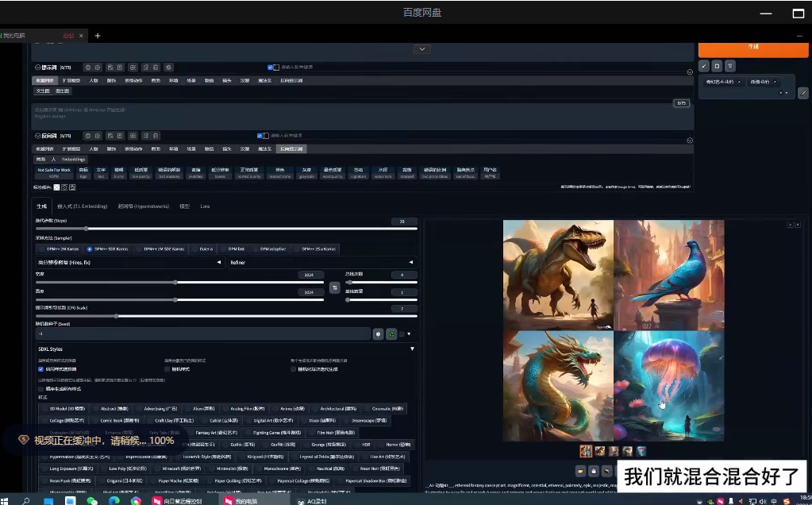This screenshot has width=812, height=505.
Task: Switch to the T.I. Embedding tab
Action: coord(83,206)
